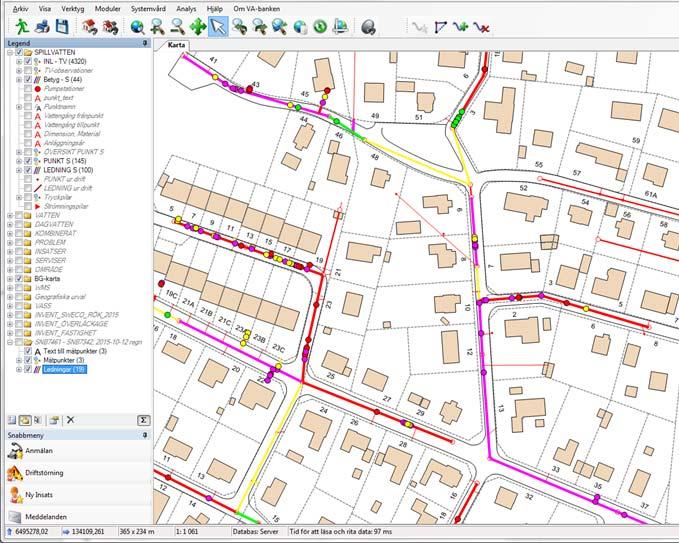Viewport: 679px width, 543px height.
Task: Click the globe with magnifier icon
Action: tap(137, 27)
